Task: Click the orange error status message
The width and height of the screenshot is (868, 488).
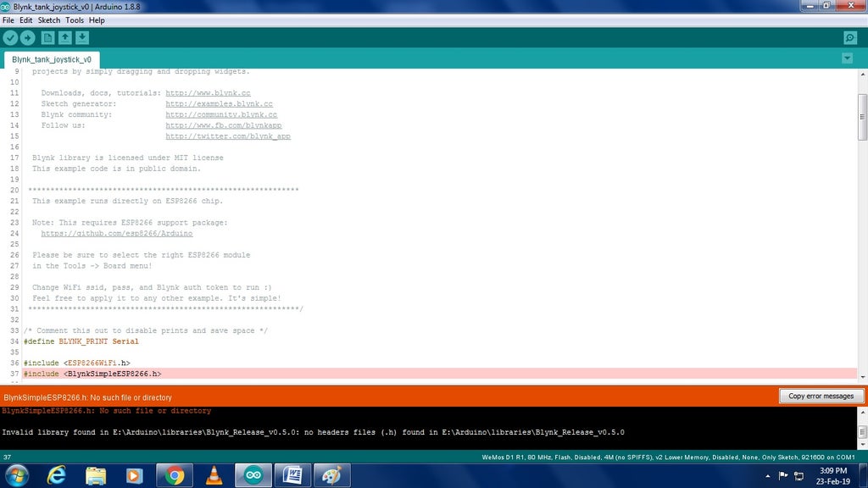Action: click(x=87, y=397)
